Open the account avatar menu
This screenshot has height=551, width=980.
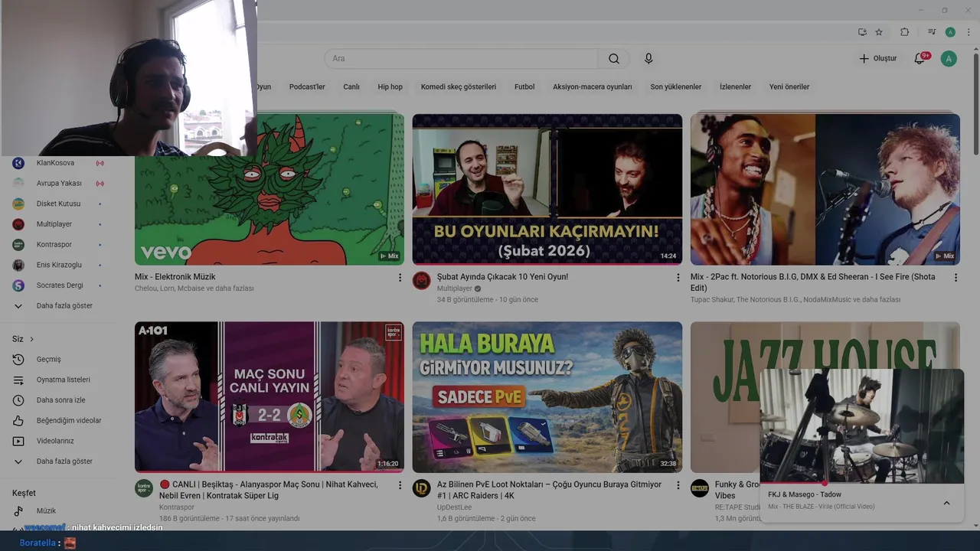[949, 58]
